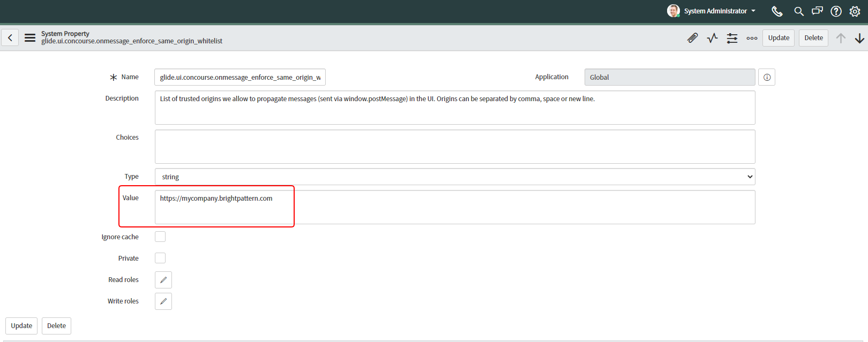Edit Read roles with pencil icon

coord(163,280)
